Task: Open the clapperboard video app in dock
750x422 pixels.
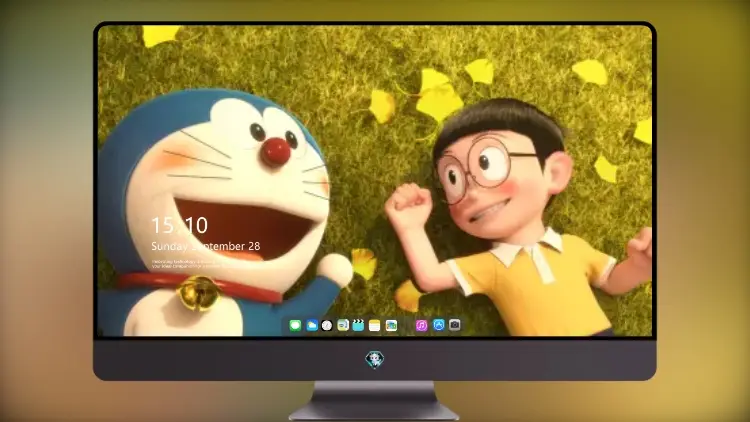Action: point(358,326)
